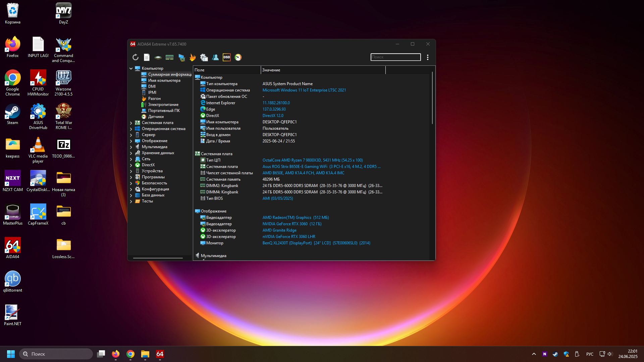Image resolution: width=644 pixels, height=362 pixels.
Task: Select the NZXT CAM desktop icon
Action: coord(12,181)
